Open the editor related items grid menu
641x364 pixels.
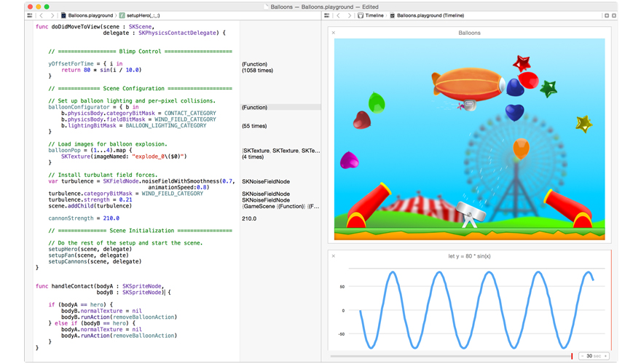tap(30, 15)
